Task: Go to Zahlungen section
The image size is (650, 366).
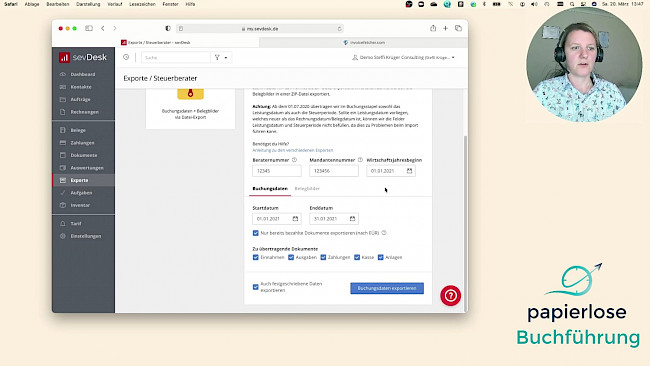Action: point(83,143)
